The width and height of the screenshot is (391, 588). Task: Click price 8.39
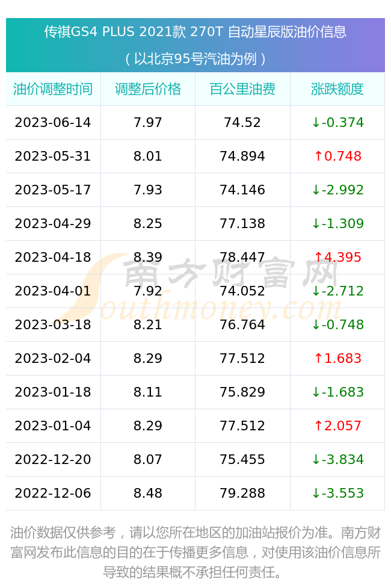coord(148,257)
